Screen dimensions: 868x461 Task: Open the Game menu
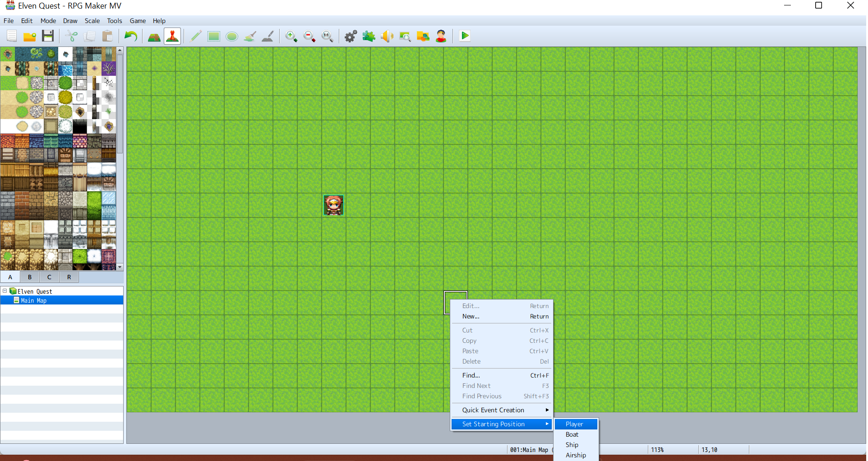coord(138,21)
